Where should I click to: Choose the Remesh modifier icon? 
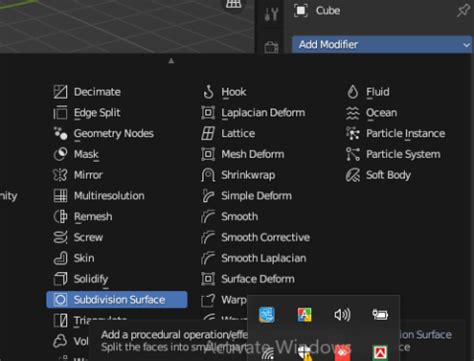(x=60, y=216)
